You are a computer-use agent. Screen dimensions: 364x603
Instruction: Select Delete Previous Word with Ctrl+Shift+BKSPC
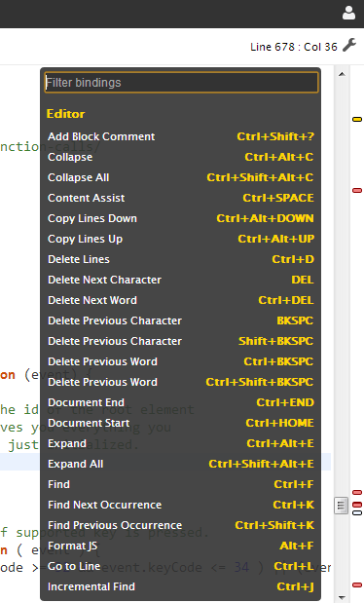tap(181, 382)
